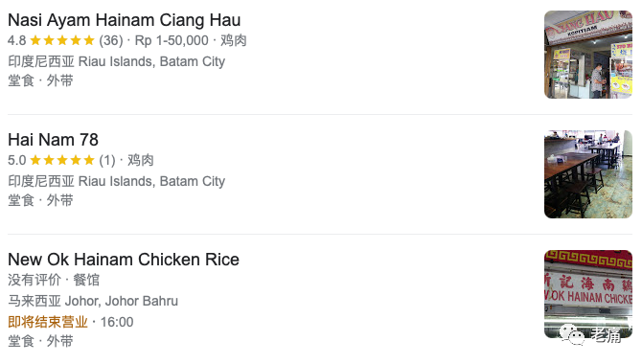Image resolution: width=642 pixels, height=364 pixels.
Task: Click the 16:00 closing time
Action: 117,322
